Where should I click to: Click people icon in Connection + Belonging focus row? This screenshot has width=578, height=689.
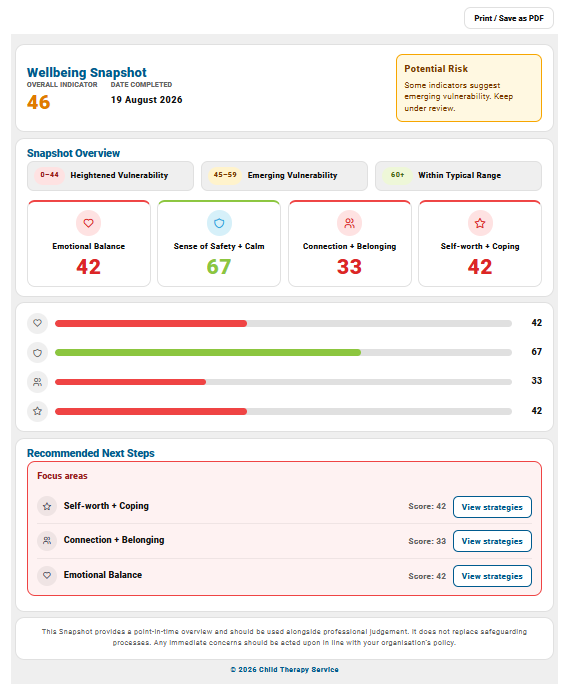[47, 541]
